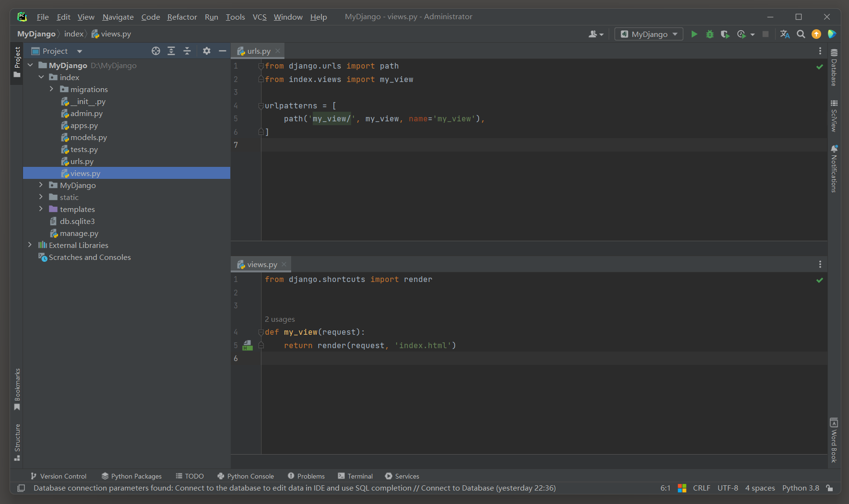The height and width of the screenshot is (504, 849).
Task: Click the '2 usages' hint above my_view
Action: click(280, 319)
